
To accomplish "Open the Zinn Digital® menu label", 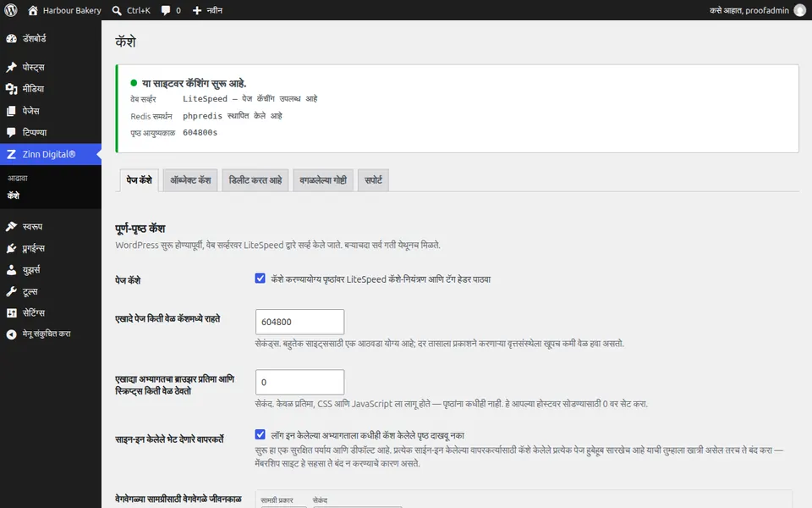I will pos(49,154).
